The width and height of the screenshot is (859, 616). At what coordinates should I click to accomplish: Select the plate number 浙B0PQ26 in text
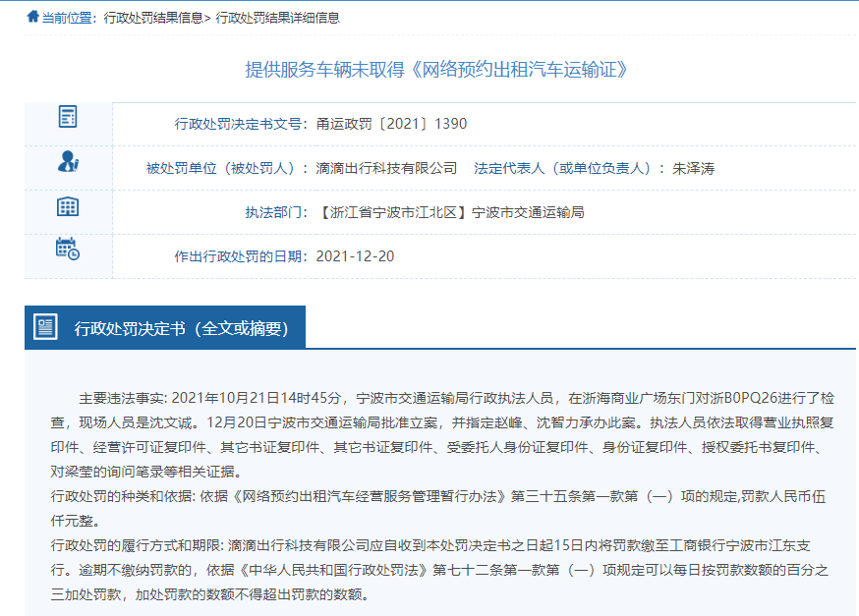(746, 398)
